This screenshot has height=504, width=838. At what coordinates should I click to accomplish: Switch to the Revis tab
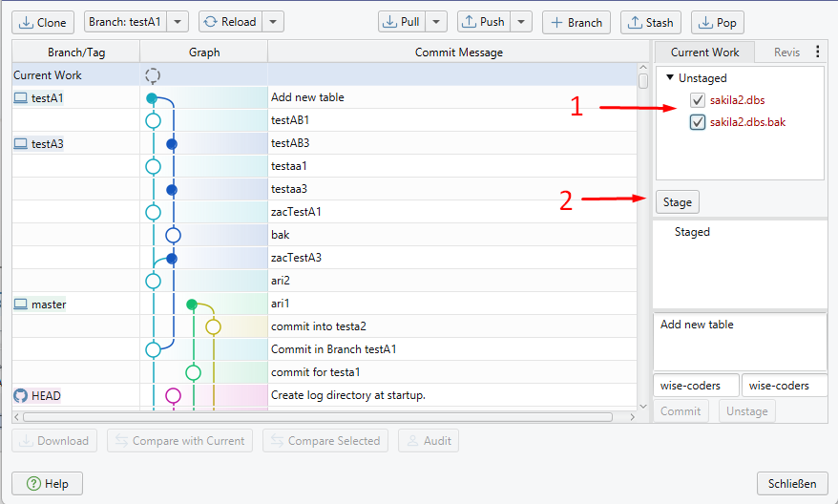click(x=786, y=52)
